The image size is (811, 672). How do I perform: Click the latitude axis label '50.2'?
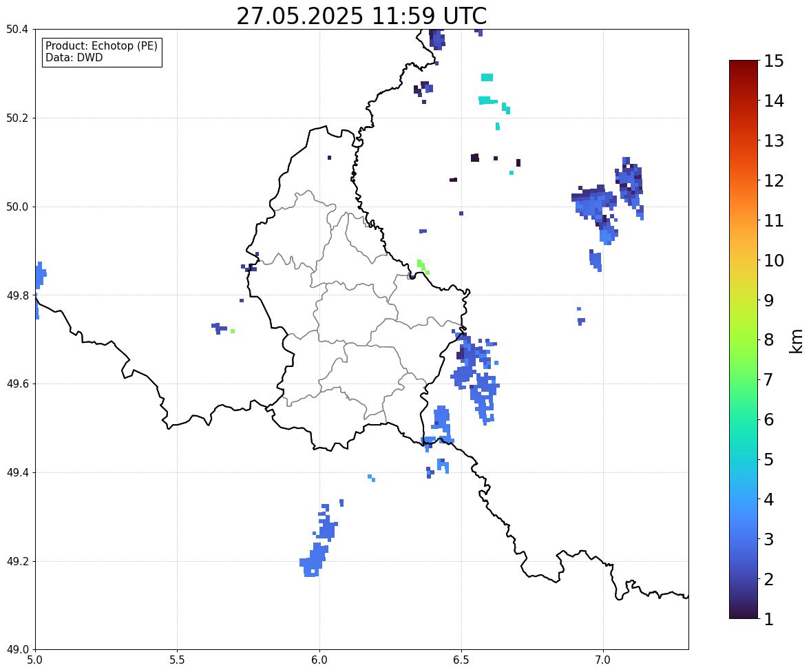pyautogui.click(x=17, y=118)
